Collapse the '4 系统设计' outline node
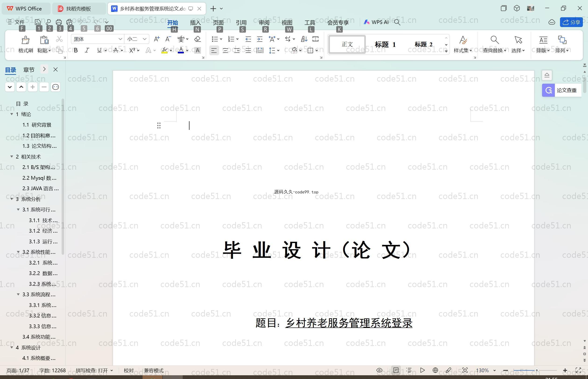 pyautogui.click(x=12, y=347)
